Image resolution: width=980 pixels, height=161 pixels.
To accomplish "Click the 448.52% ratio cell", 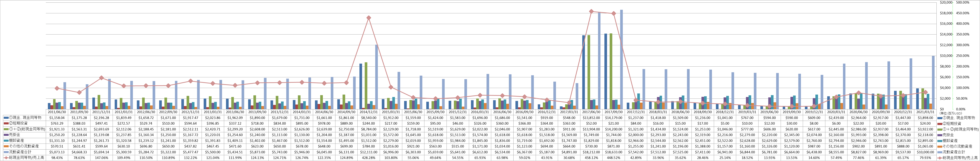I will pos(614,158).
